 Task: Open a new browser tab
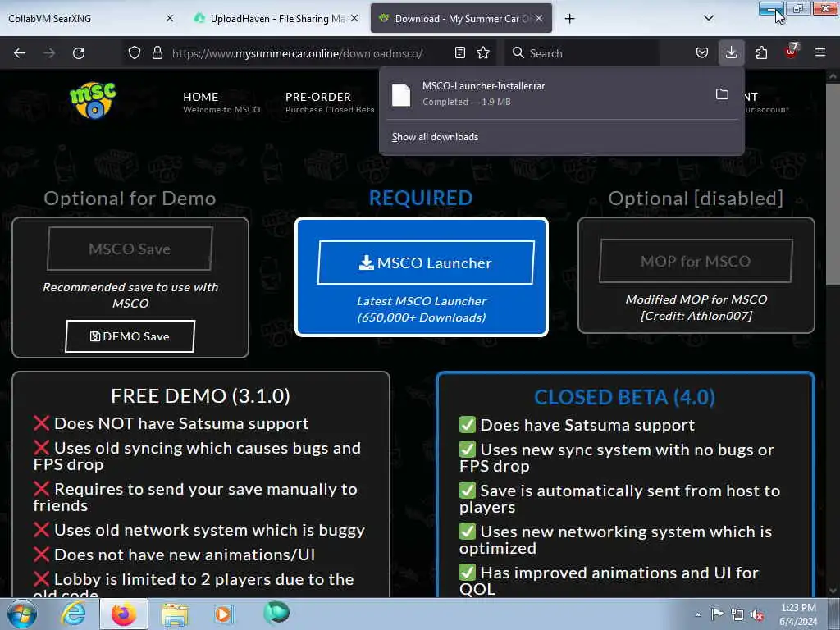(569, 19)
